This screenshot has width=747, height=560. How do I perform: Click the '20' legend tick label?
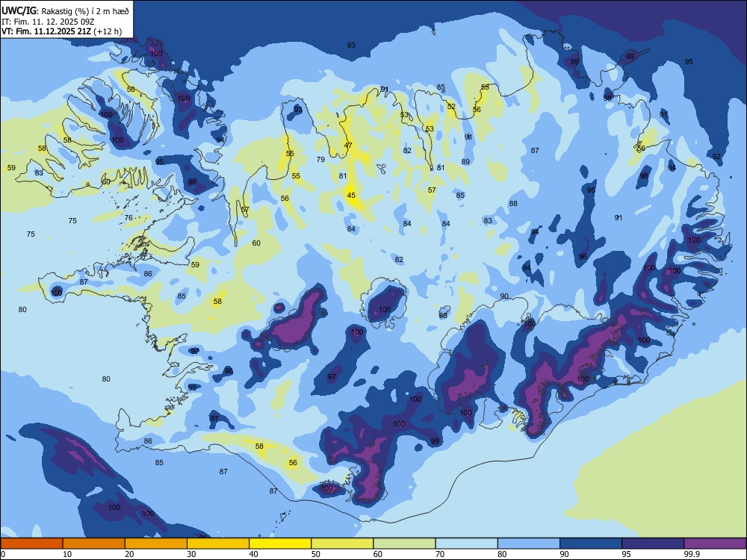129,554
